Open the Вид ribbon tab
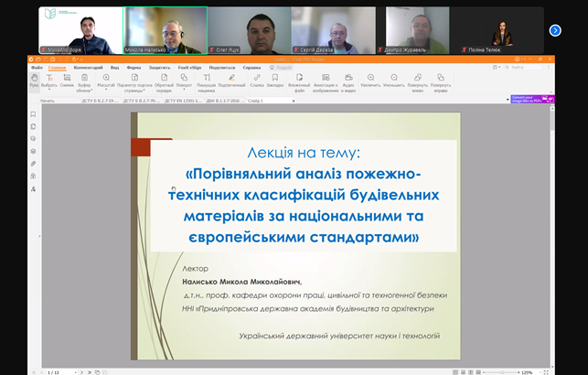 pos(114,68)
